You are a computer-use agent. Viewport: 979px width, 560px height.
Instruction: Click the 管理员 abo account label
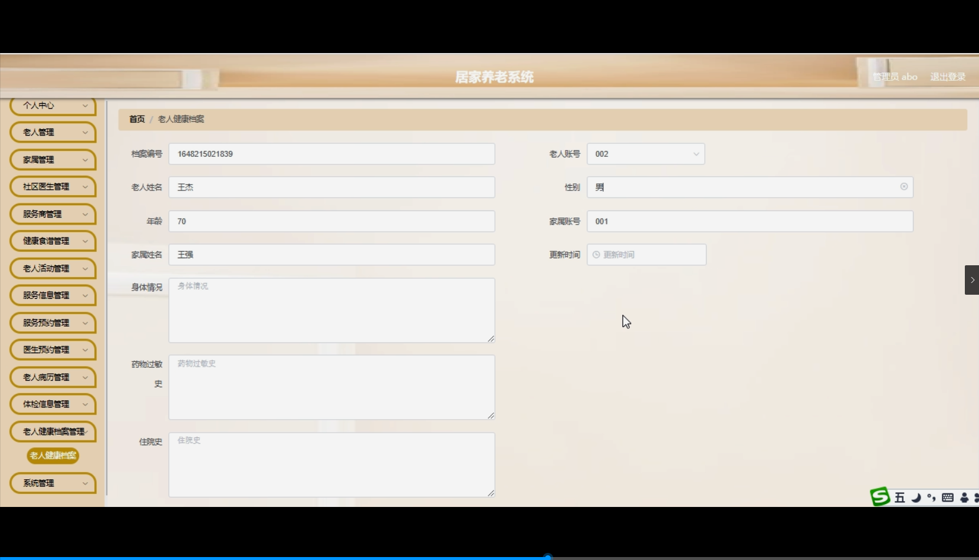(895, 77)
